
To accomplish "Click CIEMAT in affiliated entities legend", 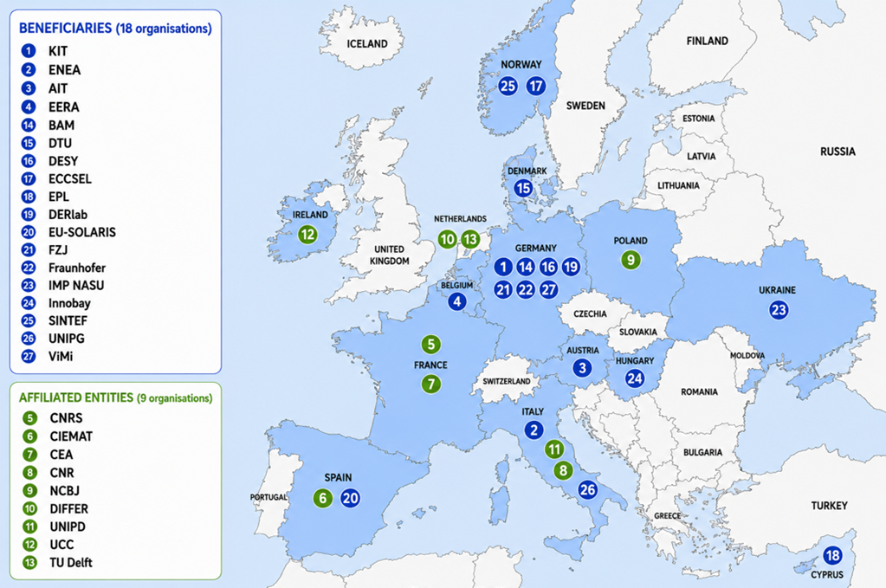I will tap(71, 436).
